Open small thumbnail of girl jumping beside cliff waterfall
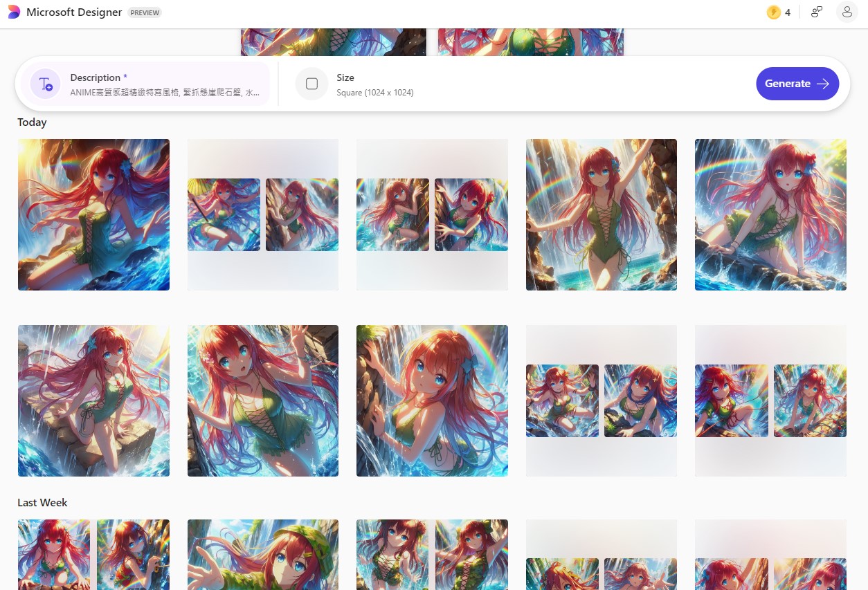The height and width of the screenshot is (590, 868). pos(392,214)
